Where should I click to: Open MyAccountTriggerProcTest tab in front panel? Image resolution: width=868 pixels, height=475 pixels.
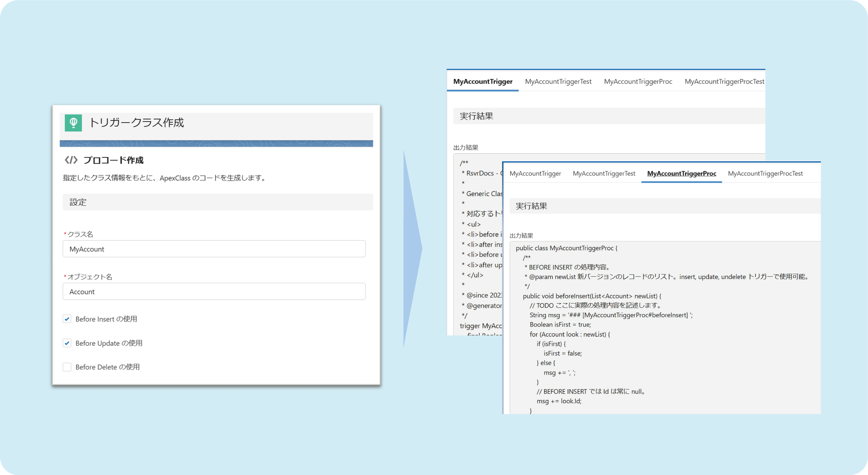click(x=765, y=173)
